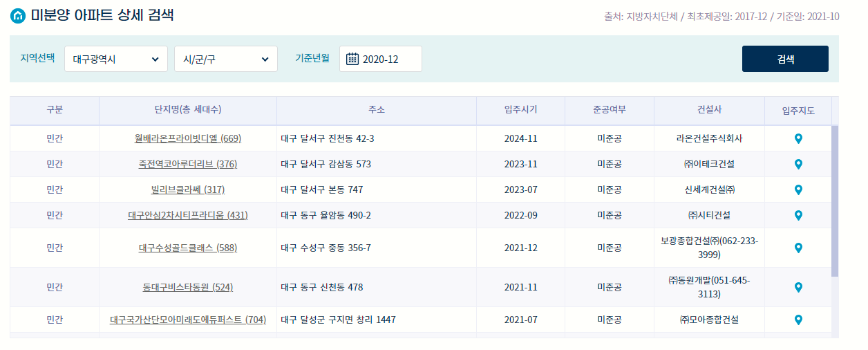The height and width of the screenshot is (350, 868).
Task: Click move-in date 2021-11
Action: pyautogui.click(x=521, y=287)
